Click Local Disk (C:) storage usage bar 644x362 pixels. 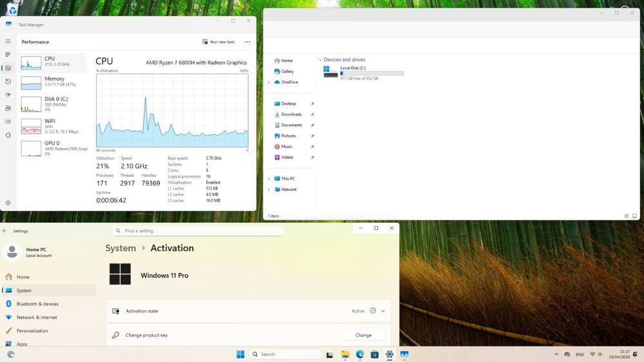(x=372, y=73)
